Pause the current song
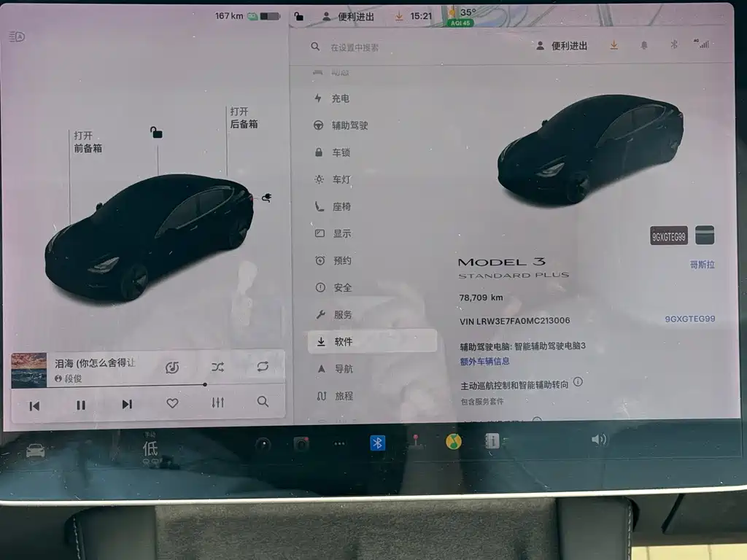 click(x=81, y=405)
